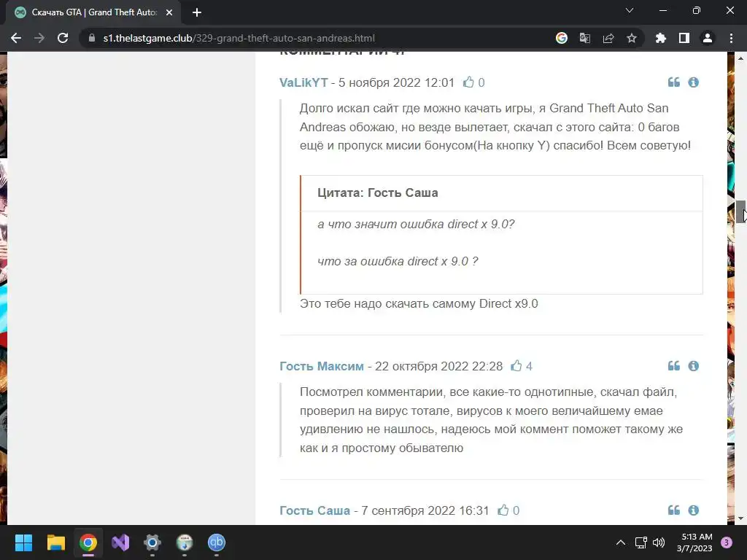View site security lock info
This screenshot has height=560, width=747.
(92, 38)
